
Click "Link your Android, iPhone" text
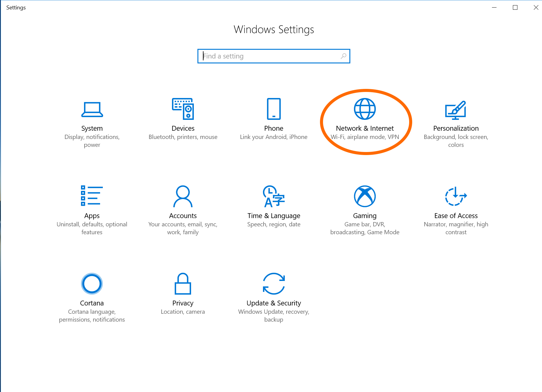coord(274,137)
